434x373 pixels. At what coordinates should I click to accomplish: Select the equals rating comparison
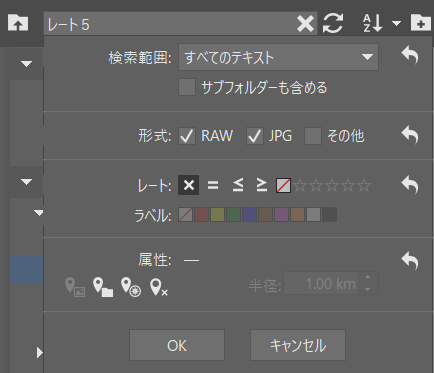click(x=213, y=185)
